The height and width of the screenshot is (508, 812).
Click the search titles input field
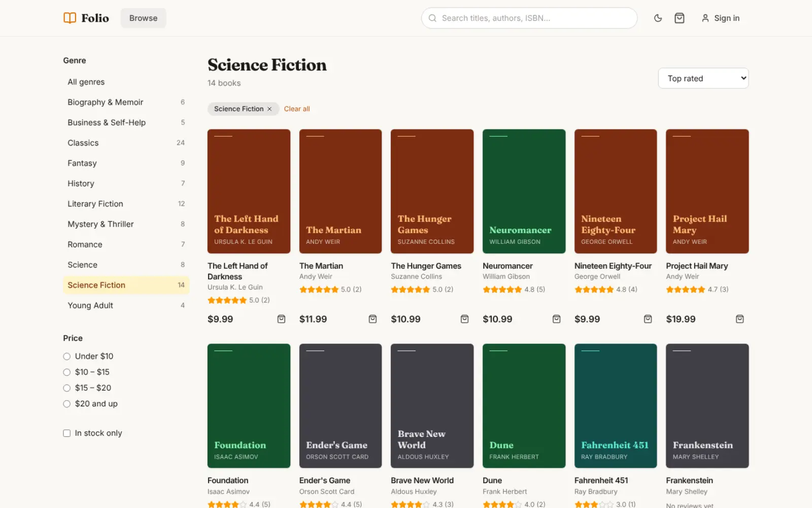pyautogui.click(x=529, y=18)
